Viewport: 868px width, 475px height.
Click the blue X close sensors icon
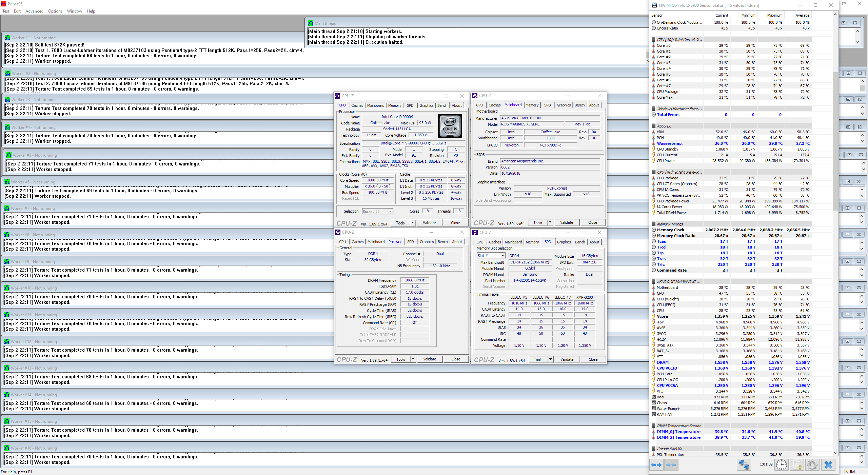click(x=828, y=465)
